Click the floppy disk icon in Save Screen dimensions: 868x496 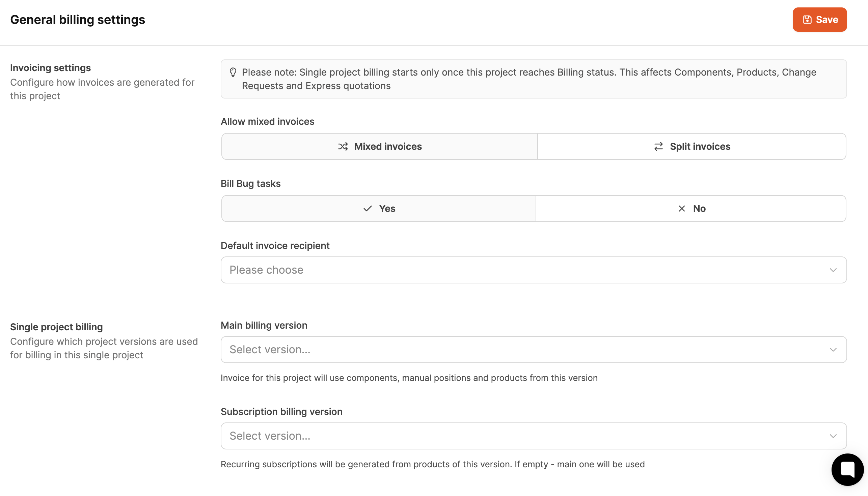[807, 20]
